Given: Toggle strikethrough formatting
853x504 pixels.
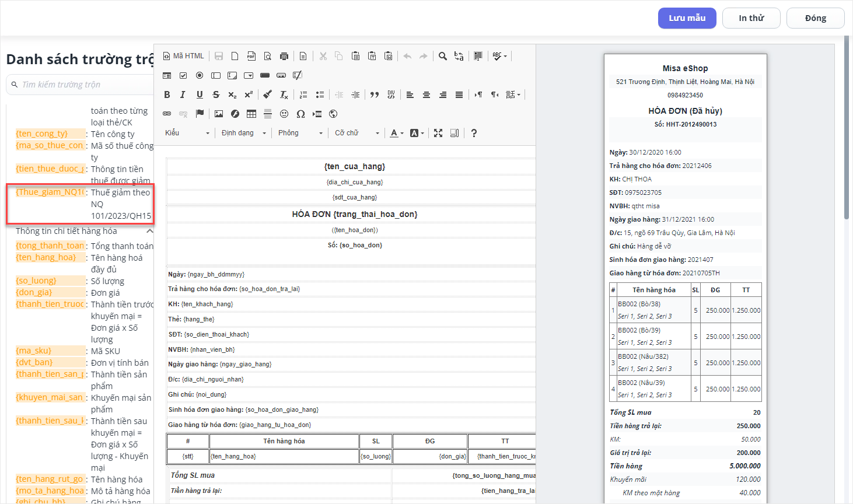Looking at the screenshot, I should 216,94.
